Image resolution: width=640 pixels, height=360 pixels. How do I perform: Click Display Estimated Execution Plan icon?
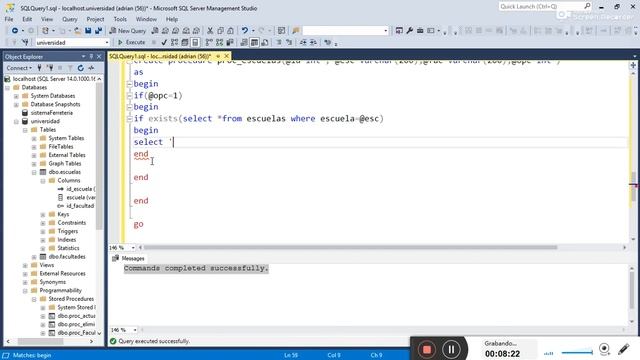pyautogui.click(x=174, y=42)
